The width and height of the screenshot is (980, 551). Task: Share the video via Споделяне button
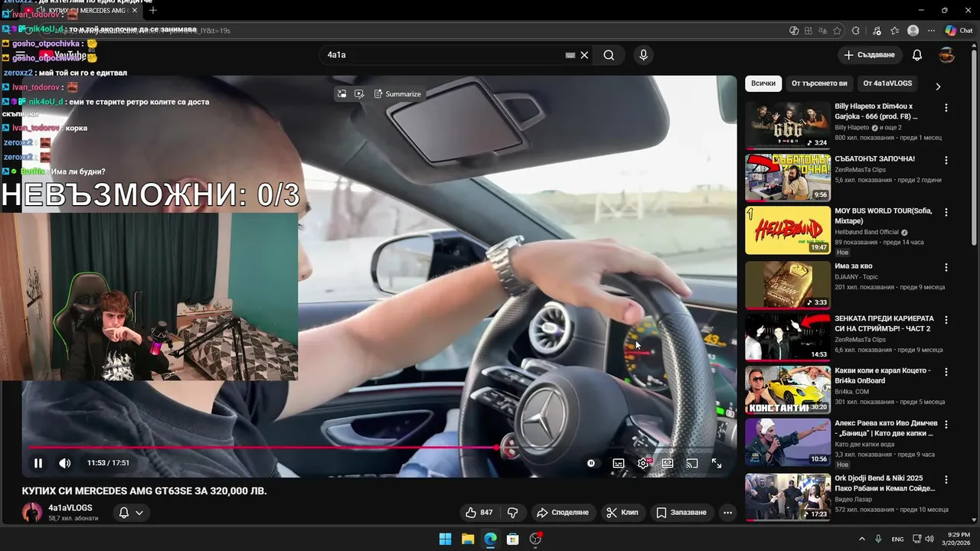(x=563, y=512)
